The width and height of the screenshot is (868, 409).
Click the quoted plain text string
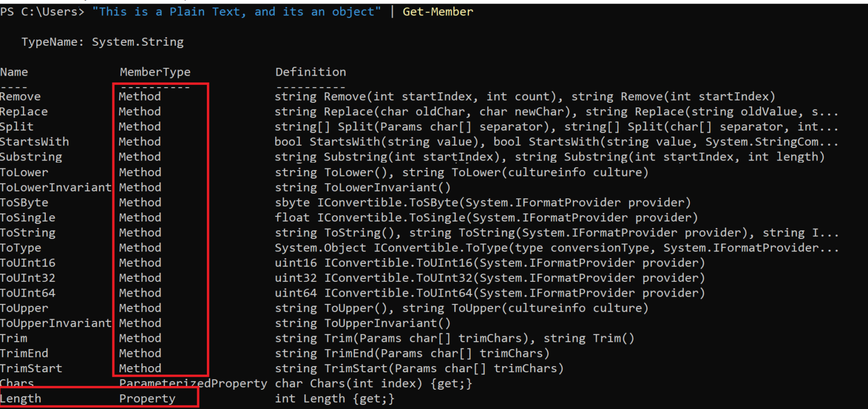point(237,11)
